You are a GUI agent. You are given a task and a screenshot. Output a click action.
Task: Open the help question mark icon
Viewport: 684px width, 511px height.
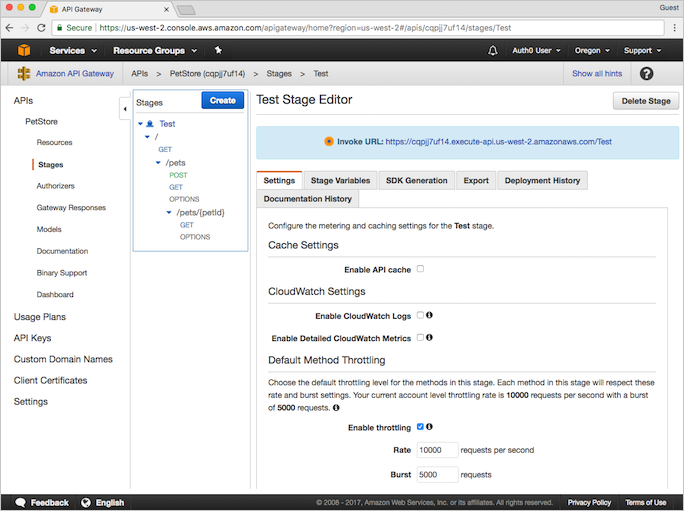(646, 74)
